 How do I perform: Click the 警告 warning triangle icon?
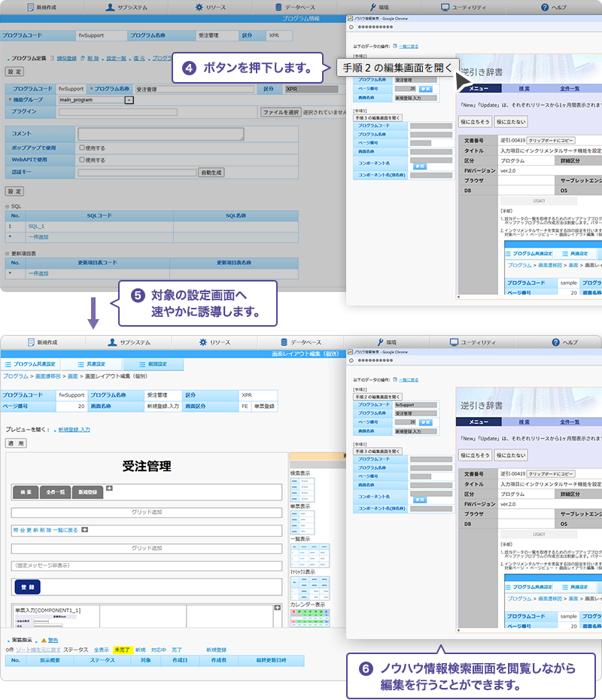pyautogui.click(x=44, y=641)
